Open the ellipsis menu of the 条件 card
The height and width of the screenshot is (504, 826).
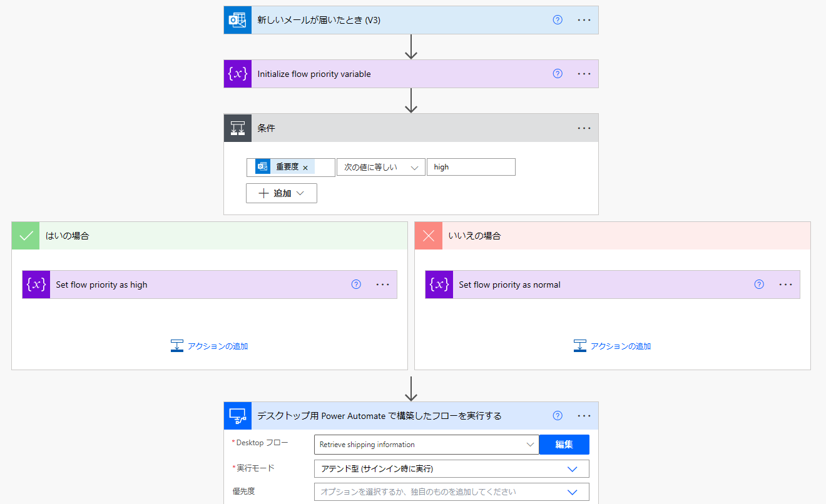pos(584,128)
